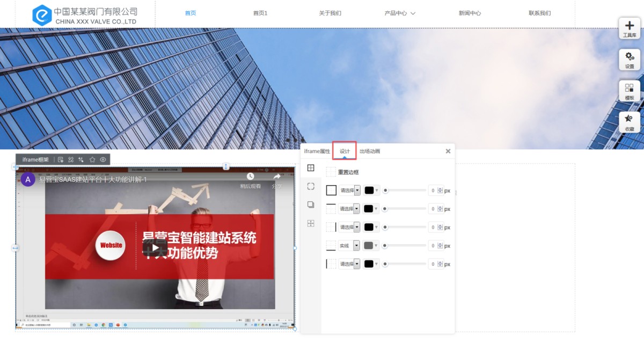Open the iframe settings icon in component toolbar

click(61, 159)
